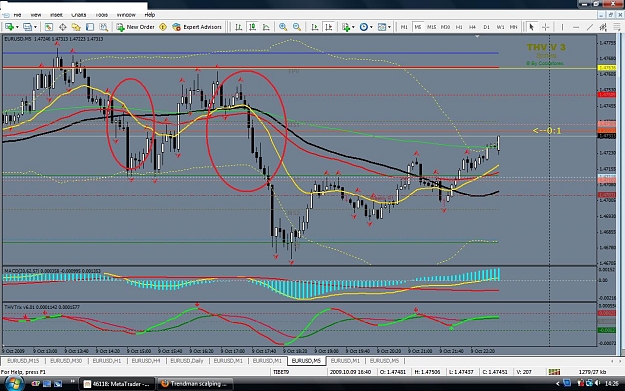Open the Periods clock icon
The height and width of the screenshot is (391, 625).
click(364, 27)
